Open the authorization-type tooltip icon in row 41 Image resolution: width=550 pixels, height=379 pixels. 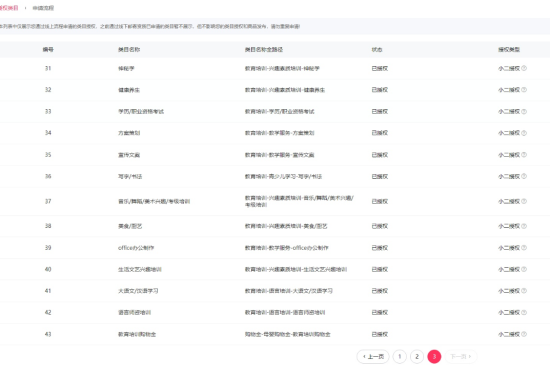click(x=524, y=291)
